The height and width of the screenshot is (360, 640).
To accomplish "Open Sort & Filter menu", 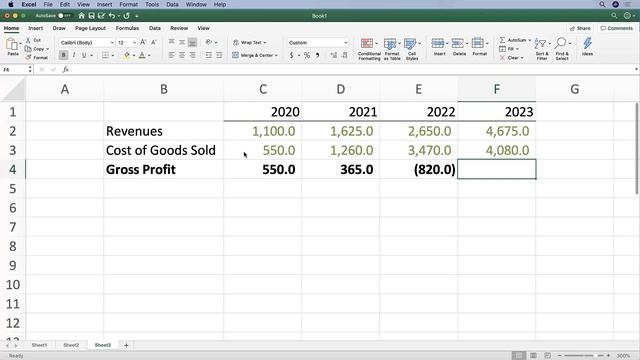I will (x=542, y=49).
